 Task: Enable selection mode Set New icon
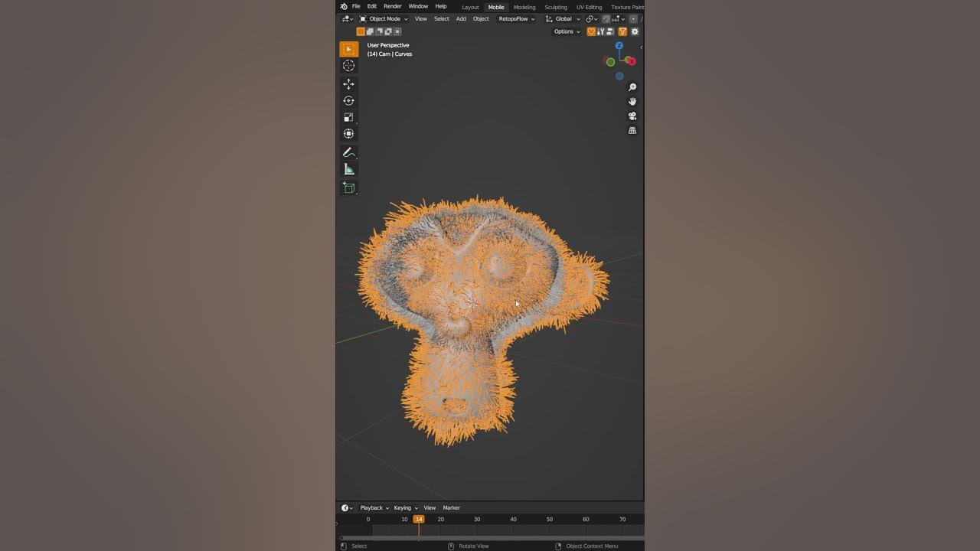coord(361,31)
